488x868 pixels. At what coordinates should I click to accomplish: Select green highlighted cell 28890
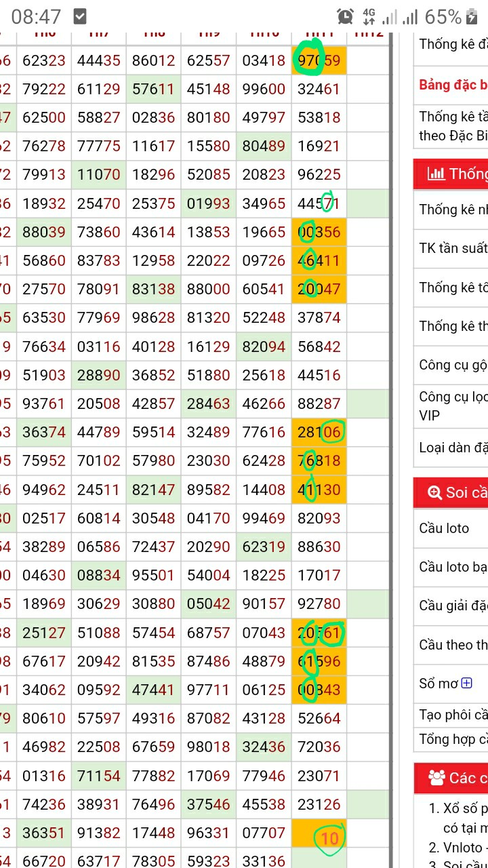coord(99,375)
